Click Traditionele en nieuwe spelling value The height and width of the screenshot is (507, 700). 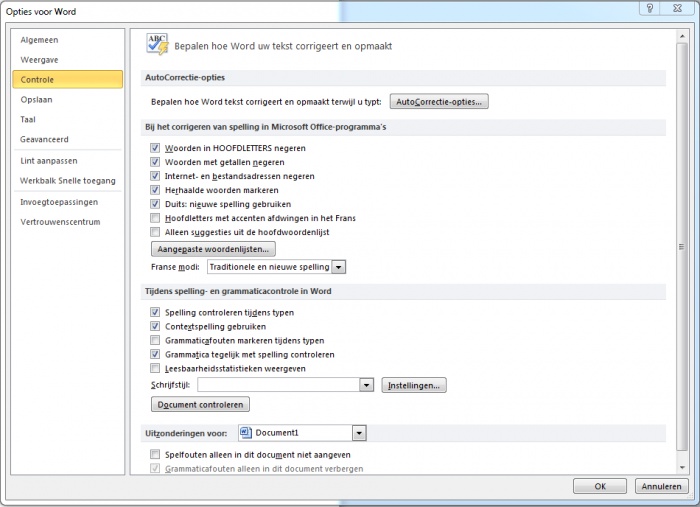pos(269,267)
